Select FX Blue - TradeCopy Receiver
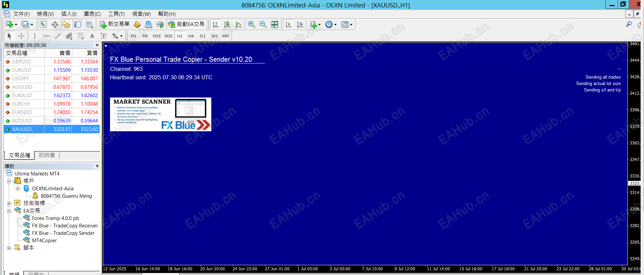The image size is (644, 275). click(x=65, y=226)
